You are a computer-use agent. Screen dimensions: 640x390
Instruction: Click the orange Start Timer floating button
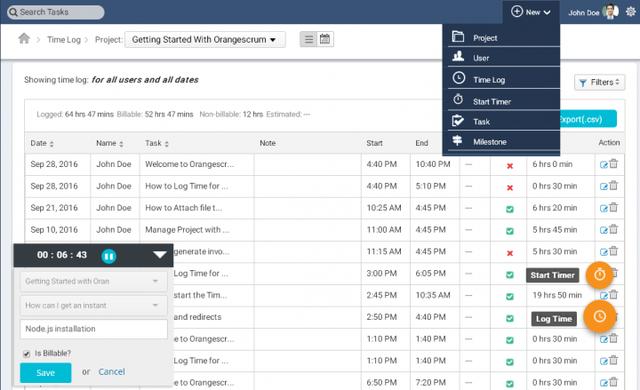[x=599, y=275]
